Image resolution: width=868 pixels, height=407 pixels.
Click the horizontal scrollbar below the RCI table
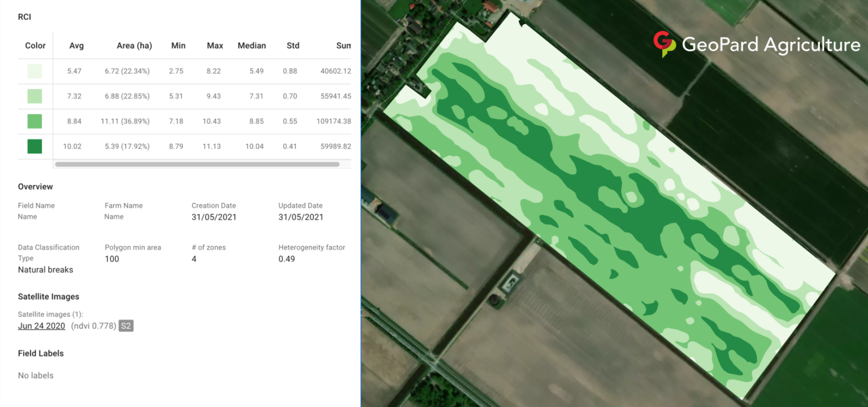click(x=198, y=164)
